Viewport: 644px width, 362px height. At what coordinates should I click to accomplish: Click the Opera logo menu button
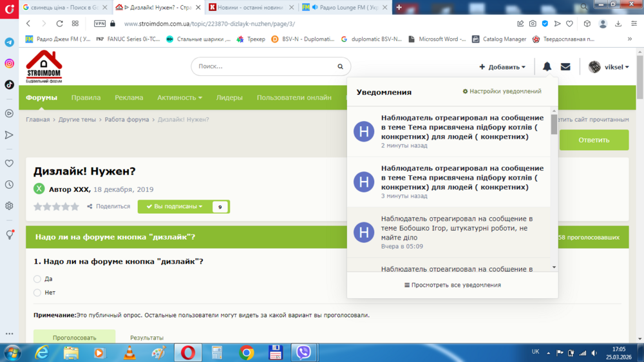click(x=9, y=8)
